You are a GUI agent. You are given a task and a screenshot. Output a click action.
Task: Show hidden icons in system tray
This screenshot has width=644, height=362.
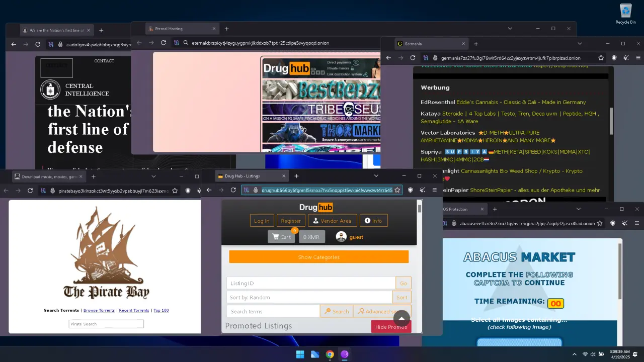point(575,354)
